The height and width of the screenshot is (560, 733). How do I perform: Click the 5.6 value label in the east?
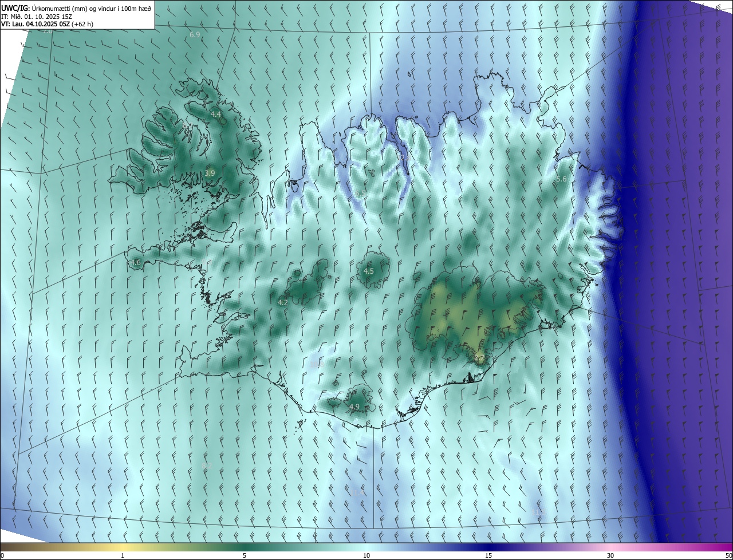[x=561, y=179]
